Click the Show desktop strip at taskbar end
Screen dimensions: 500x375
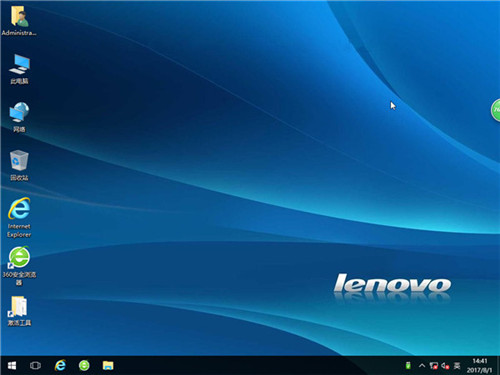[x=498, y=366]
